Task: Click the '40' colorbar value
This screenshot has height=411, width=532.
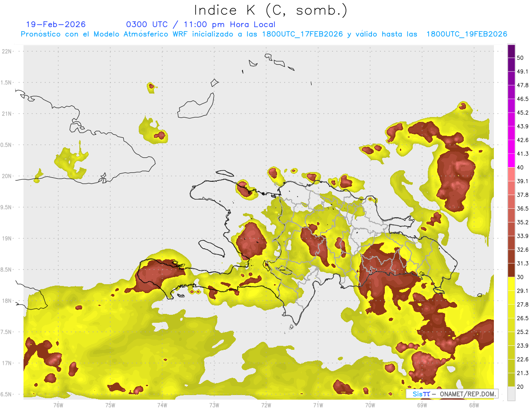Action: point(520,168)
